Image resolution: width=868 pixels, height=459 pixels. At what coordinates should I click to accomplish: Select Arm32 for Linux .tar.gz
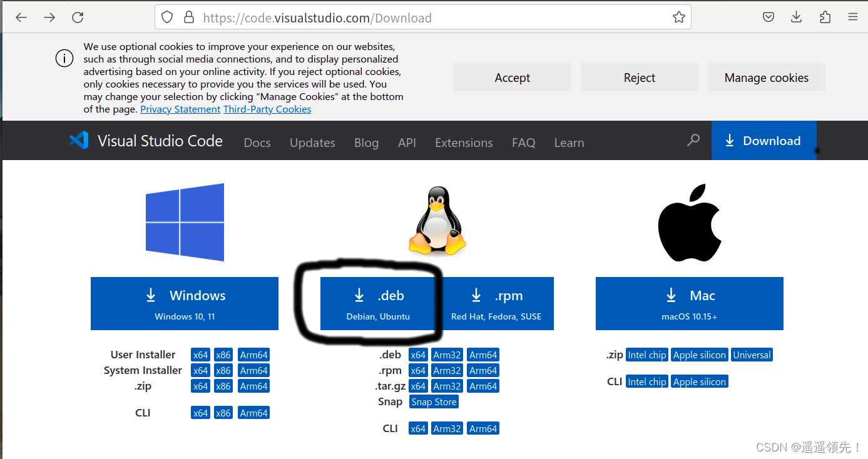pos(447,386)
